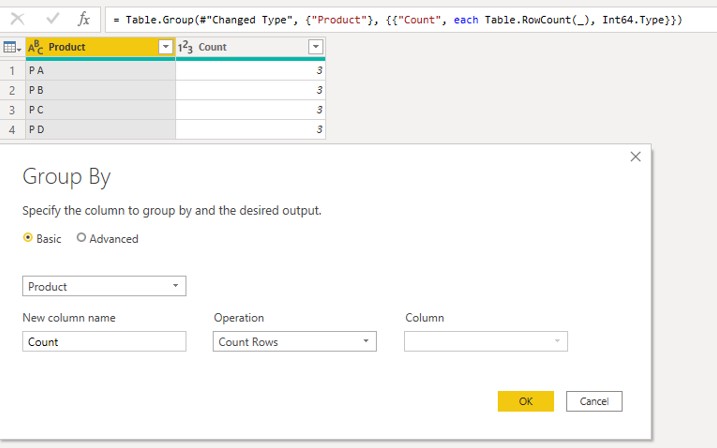Viewport: 717px width, 448px height.
Task: Open the Count Rows operation dropdown
Action: [294, 341]
